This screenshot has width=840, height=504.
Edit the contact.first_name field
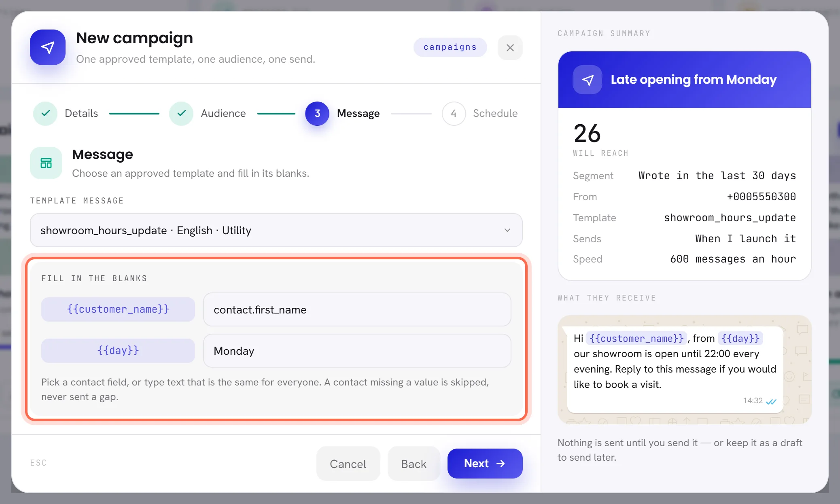(357, 309)
